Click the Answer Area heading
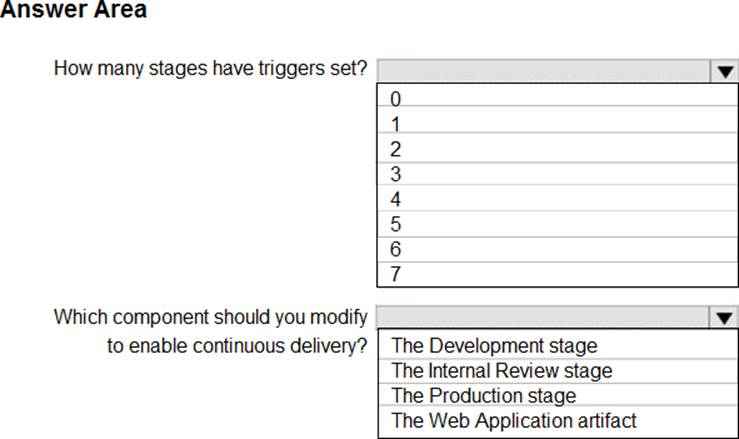Screen dimensions: 739x439 (x=74, y=11)
